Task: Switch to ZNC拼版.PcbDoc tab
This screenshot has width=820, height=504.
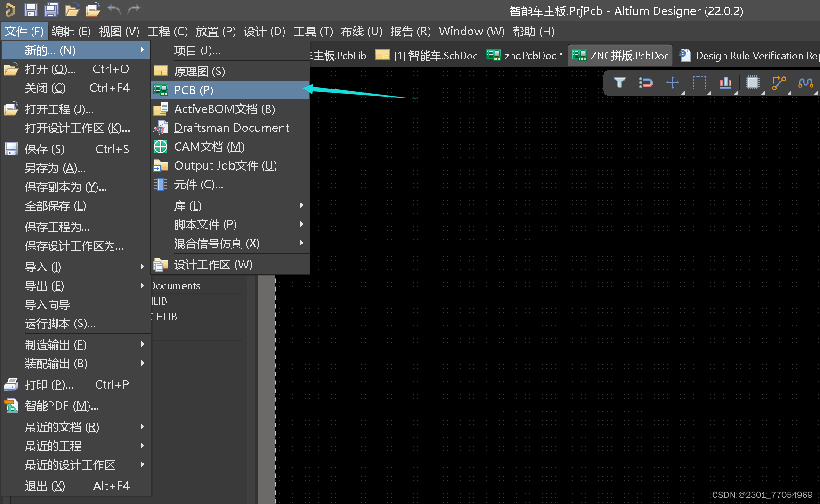Action: pos(620,56)
